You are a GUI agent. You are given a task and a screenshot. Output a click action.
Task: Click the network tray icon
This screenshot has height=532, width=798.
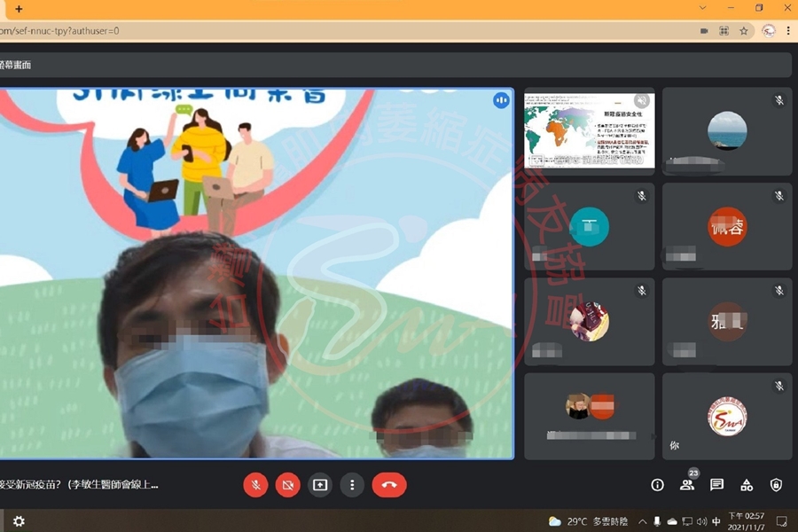point(687,521)
